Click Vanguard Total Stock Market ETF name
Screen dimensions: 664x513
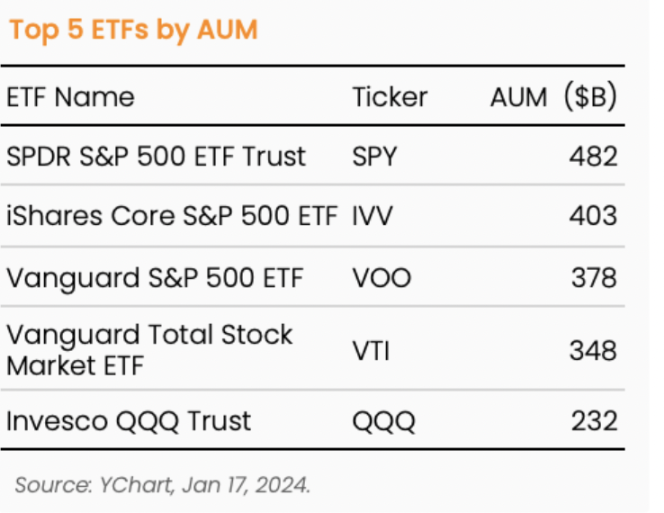coord(149,350)
